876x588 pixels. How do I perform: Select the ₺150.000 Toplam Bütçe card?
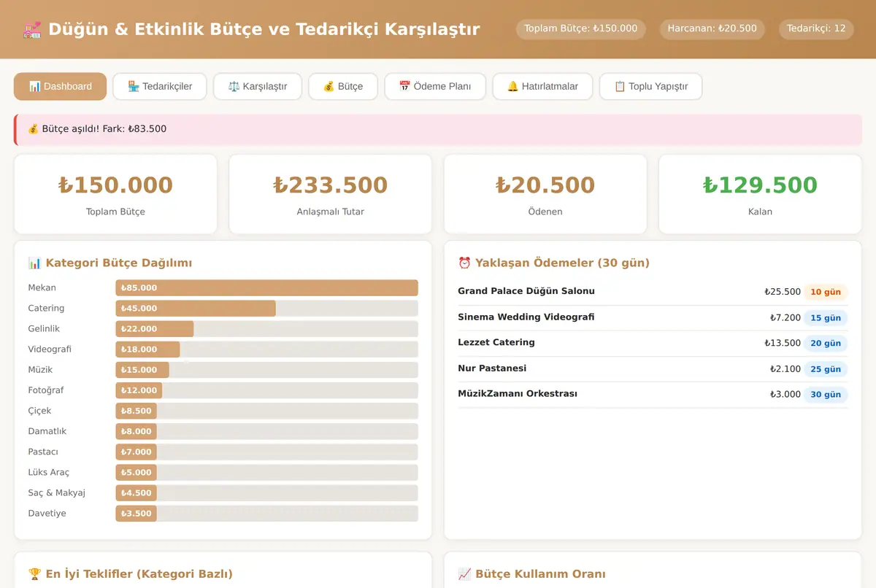(115, 194)
